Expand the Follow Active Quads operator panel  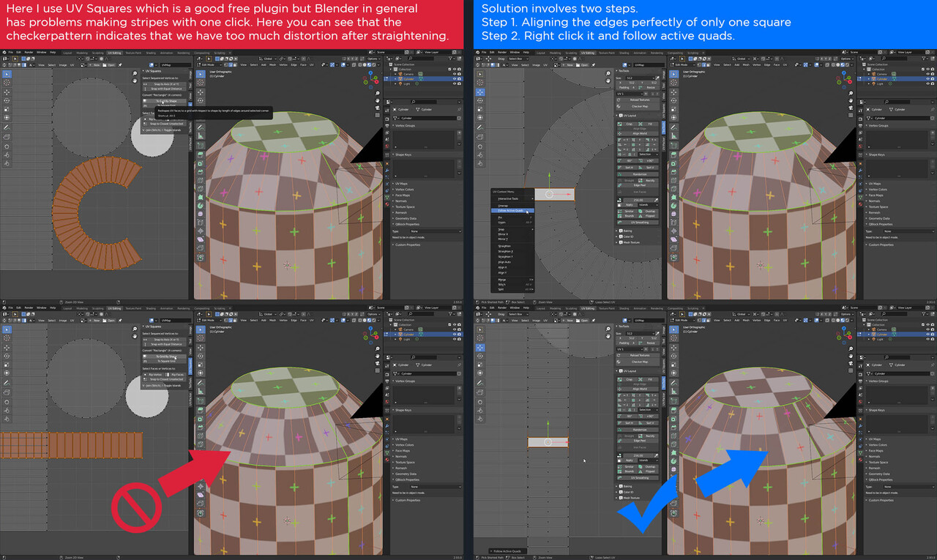click(507, 551)
